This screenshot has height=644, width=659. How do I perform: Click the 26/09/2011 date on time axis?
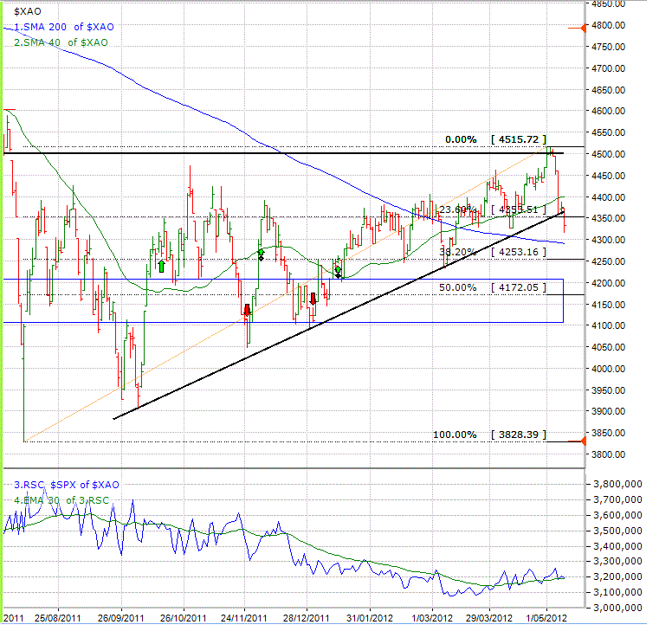(120, 618)
